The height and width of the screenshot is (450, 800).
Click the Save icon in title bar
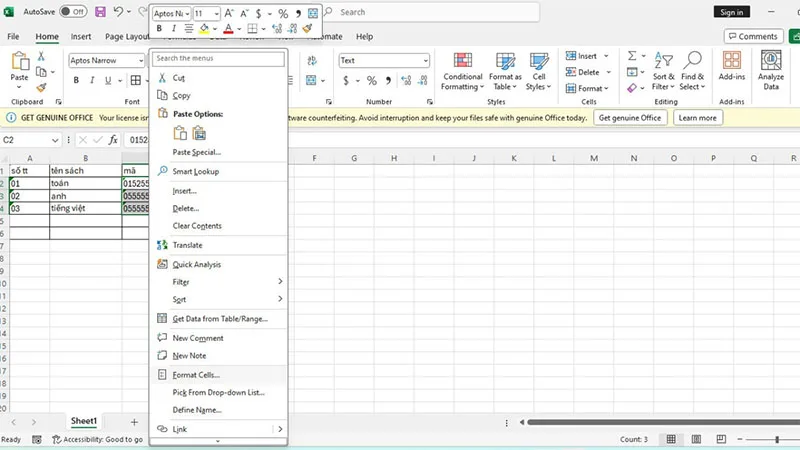coord(101,12)
